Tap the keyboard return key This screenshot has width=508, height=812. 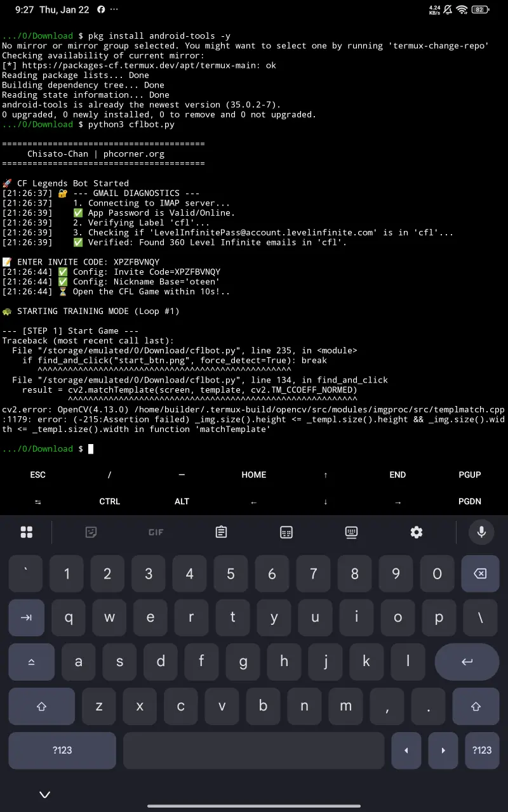pyautogui.click(x=467, y=662)
